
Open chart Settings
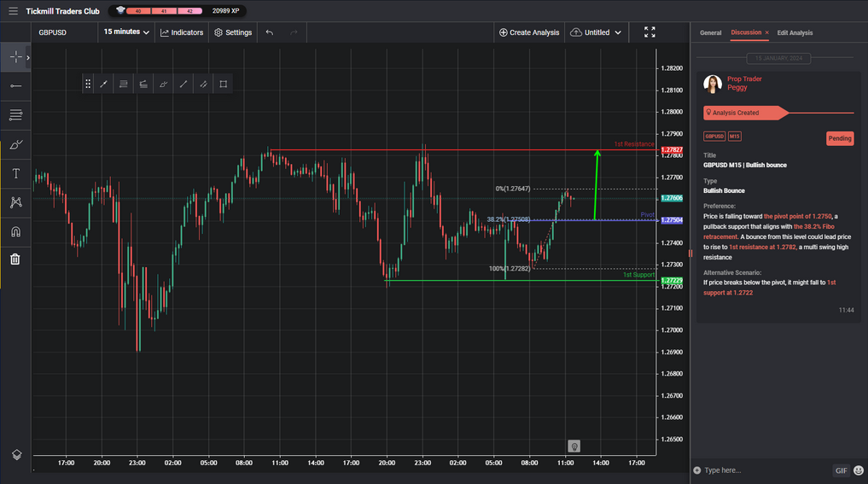click(x=233, y=32)
